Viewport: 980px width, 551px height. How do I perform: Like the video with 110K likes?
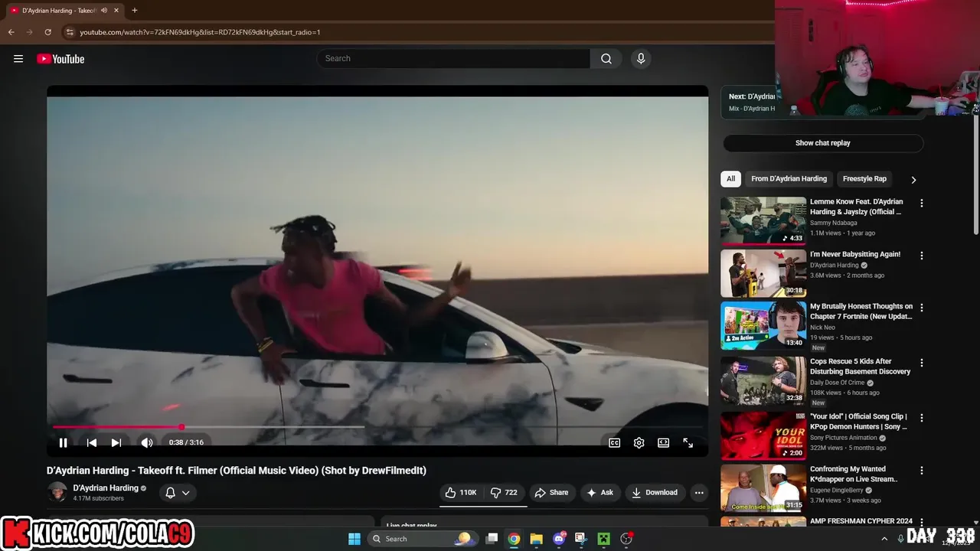tap(461, 493)
